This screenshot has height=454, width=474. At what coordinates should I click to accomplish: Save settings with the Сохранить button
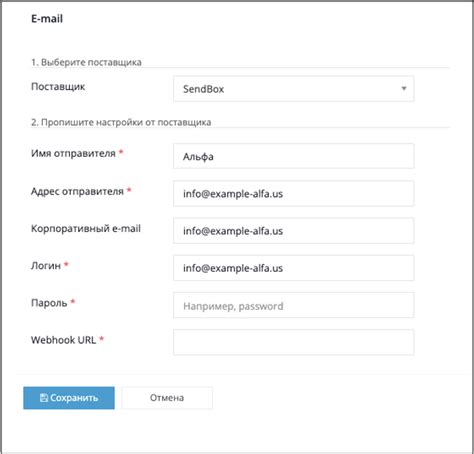click(x=69, y=398)
